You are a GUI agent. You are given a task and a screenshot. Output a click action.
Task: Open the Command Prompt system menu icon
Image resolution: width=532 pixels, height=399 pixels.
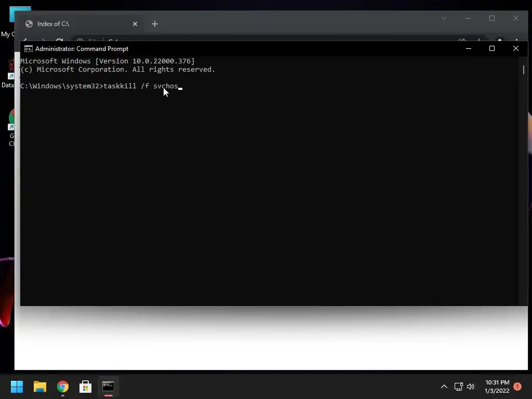29,49
